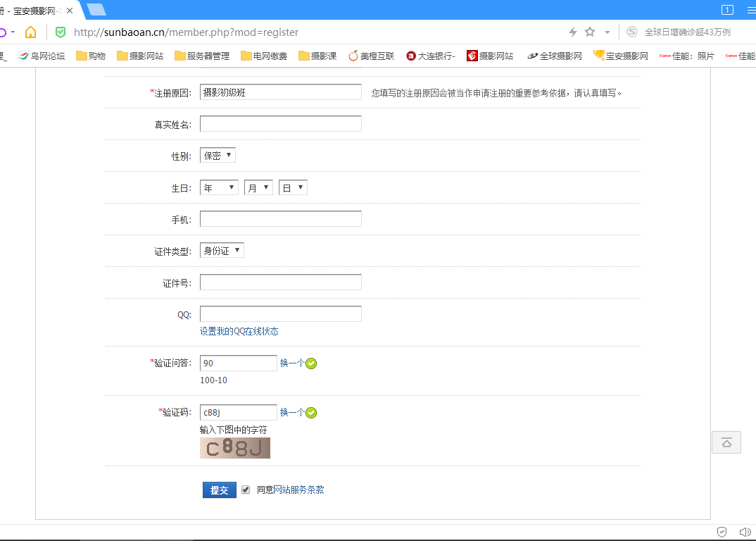Click the 手机 input field
Viewport: 756px width, 541px height.
click(x=281, y=218)
